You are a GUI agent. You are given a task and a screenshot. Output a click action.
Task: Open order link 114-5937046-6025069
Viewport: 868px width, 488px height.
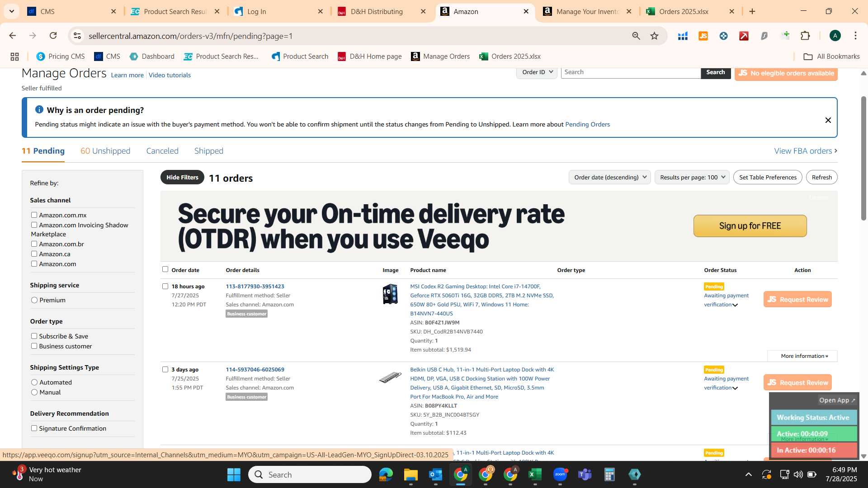255,370
